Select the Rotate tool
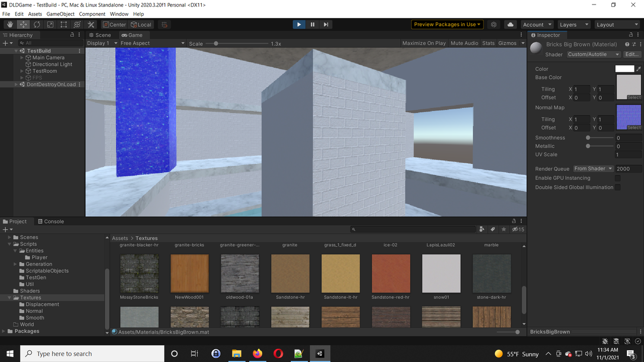Image resolution: width=644 pixels, height=362 pixels. (37, 24)
